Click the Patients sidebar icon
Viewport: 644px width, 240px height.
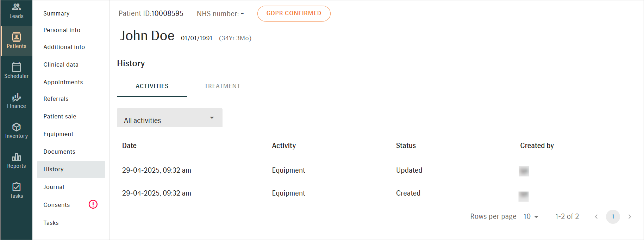(x=16, y=37)
